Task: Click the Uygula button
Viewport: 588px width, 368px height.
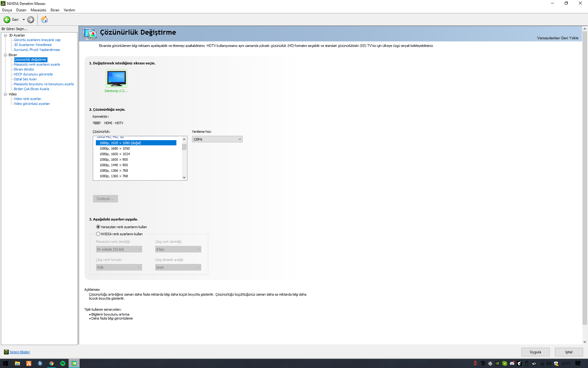Action: tap(535, 352)
